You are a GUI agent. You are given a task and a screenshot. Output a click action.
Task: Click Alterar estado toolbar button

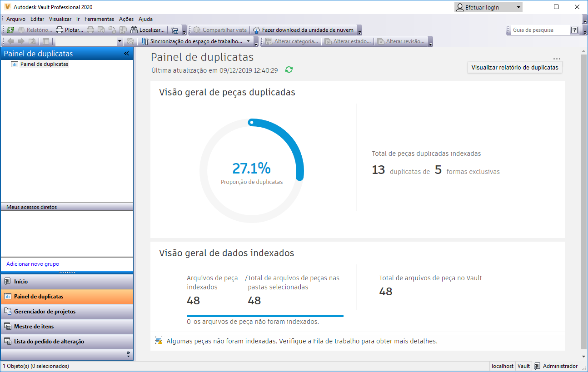click(348, 41)
